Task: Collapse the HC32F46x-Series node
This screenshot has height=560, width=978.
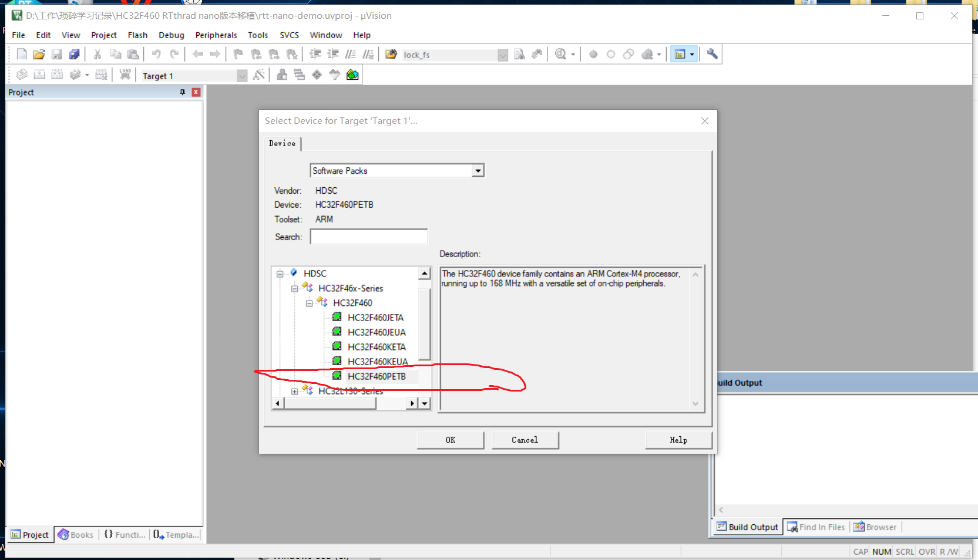Action: tap(295, 288)
